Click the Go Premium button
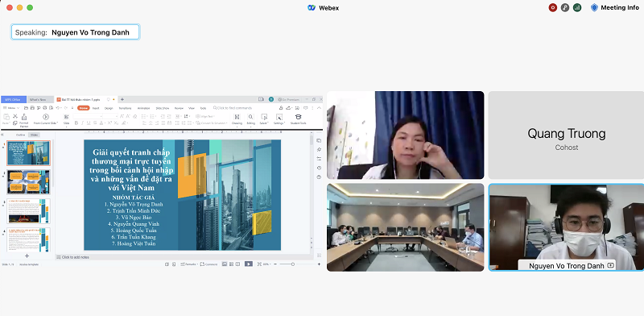Viewport: 644px width, 316px height. click(x=288, y=100)
